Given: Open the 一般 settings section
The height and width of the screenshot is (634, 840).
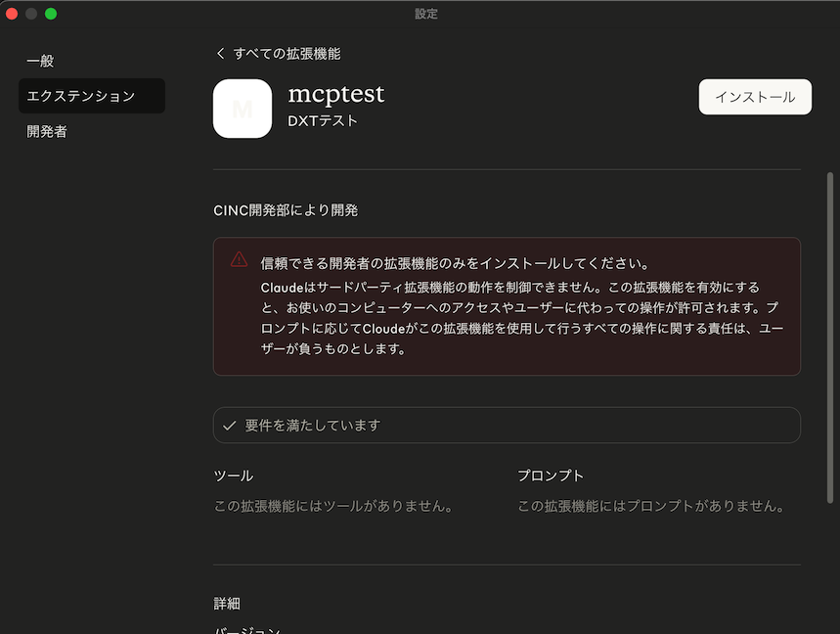Looking at the screenshot, I should (x=40, y=61).
